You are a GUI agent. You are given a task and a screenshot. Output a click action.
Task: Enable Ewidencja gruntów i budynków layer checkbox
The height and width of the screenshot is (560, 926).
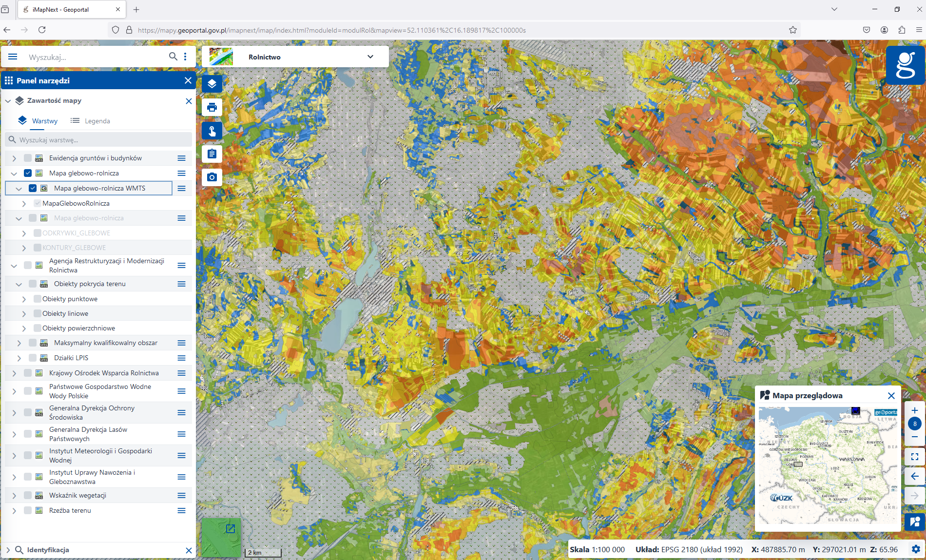coord(28,158)
